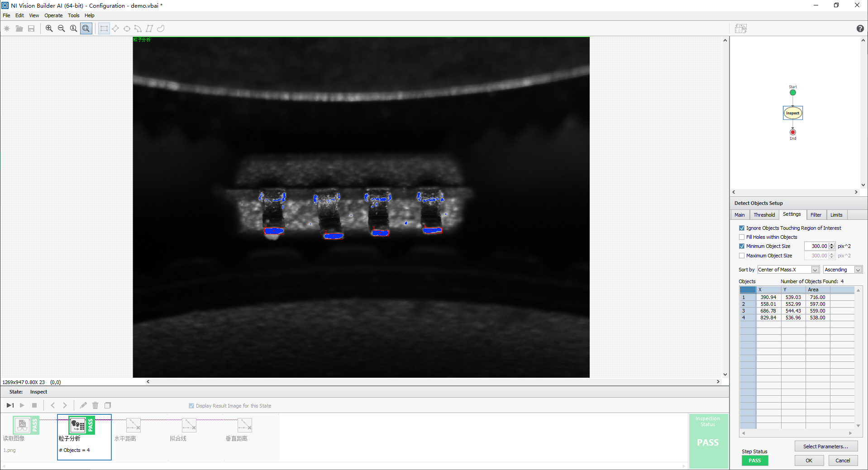Delete the selected step with the trash icon
This screenshot has width=868, height=470.
coord(95,405)
